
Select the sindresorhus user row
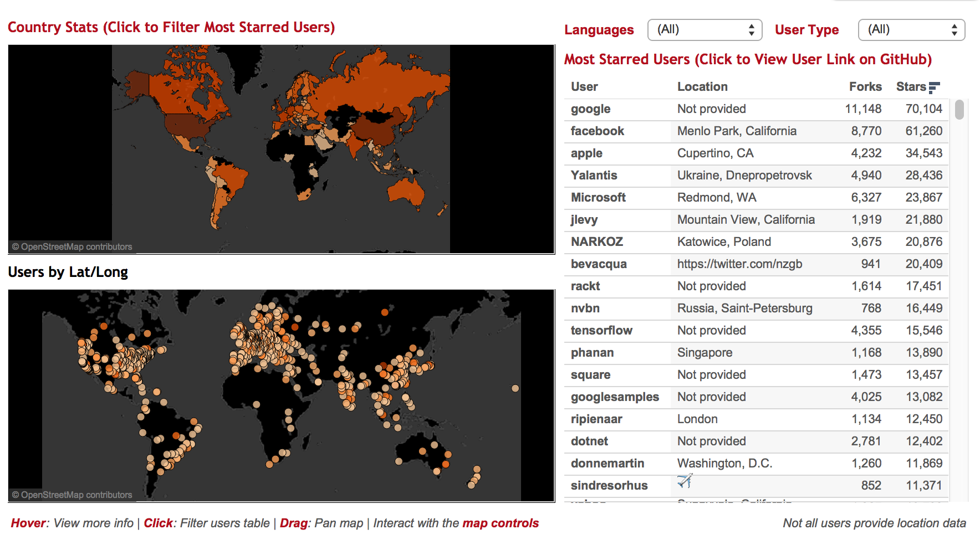757,486
